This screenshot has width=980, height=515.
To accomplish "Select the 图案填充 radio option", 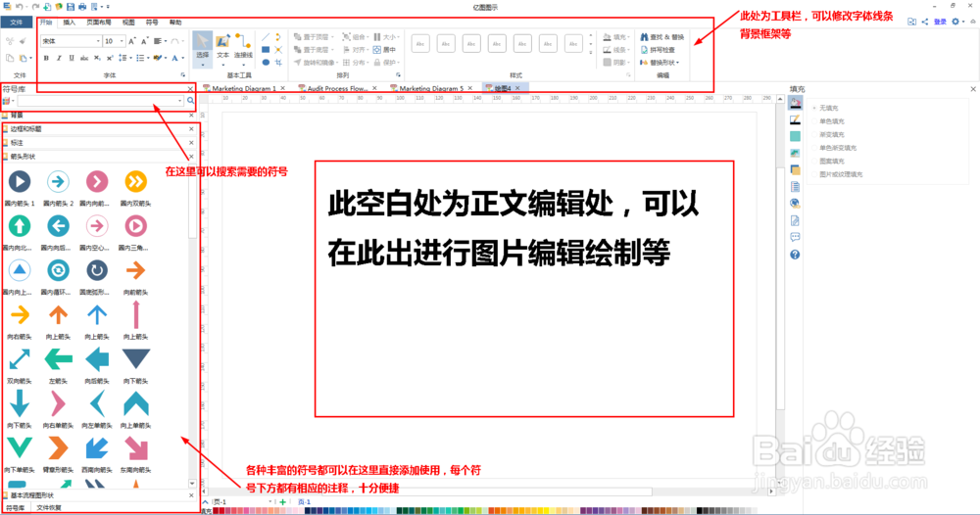I will tap(814, 161).
